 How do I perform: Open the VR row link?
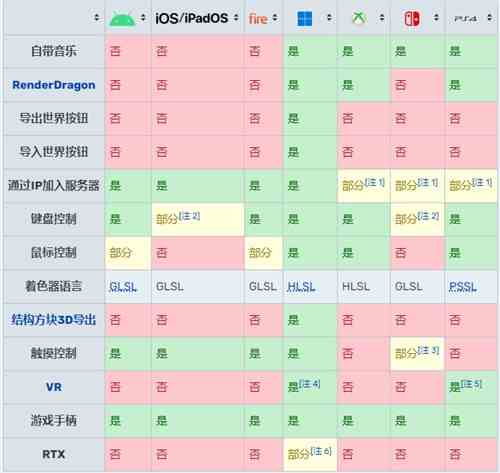[54, 387]
